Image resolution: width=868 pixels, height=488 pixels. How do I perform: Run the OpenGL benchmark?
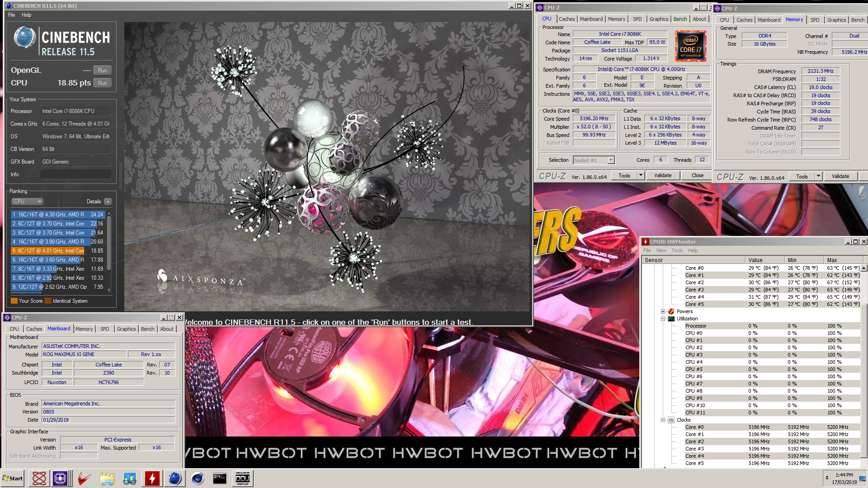pos(103,70)
